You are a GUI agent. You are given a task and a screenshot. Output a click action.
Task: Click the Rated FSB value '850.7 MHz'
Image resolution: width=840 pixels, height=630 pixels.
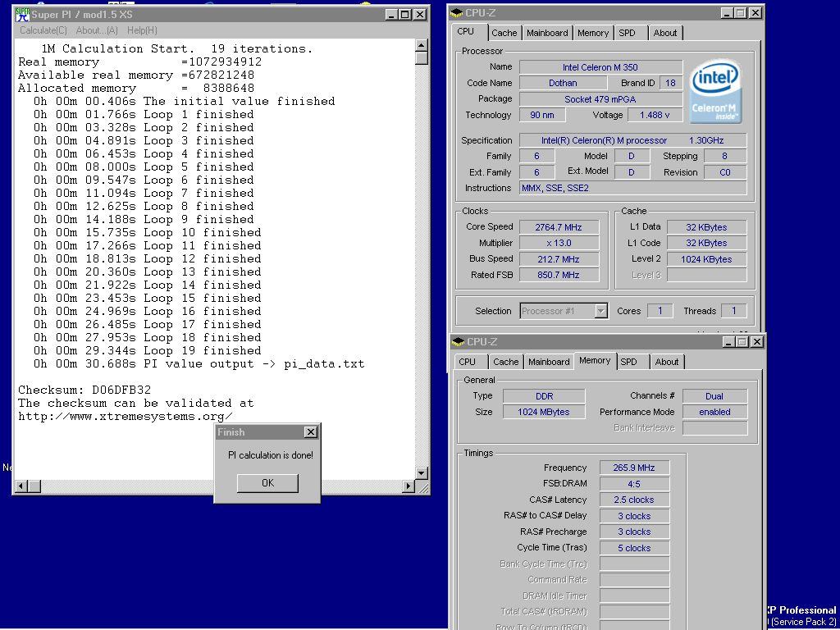point(559,276)
